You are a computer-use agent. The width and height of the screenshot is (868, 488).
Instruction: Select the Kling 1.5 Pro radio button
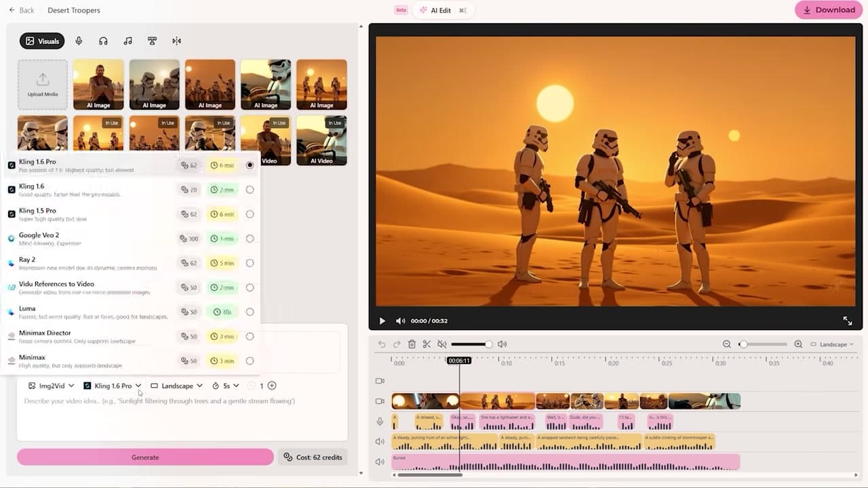click(x=250, y=214)
